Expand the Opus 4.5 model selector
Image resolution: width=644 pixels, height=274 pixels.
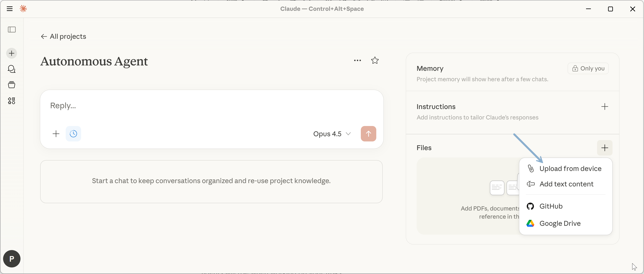(332, 134)
